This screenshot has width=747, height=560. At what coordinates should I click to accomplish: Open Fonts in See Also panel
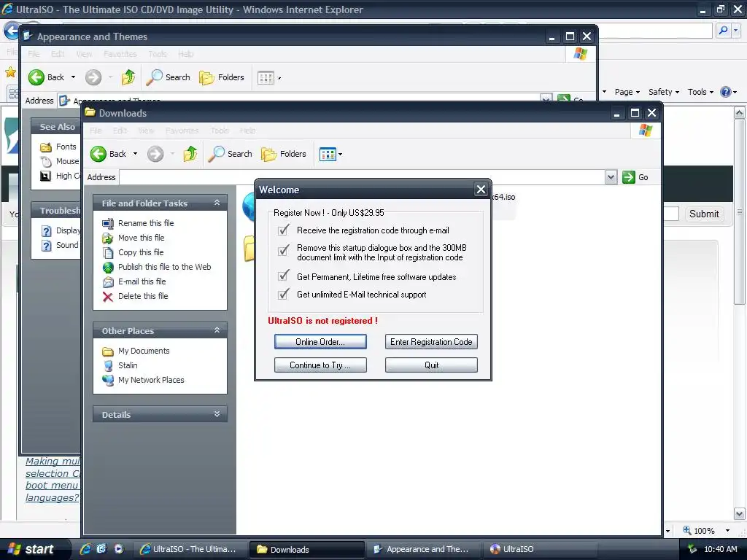[x=66, y=147]
